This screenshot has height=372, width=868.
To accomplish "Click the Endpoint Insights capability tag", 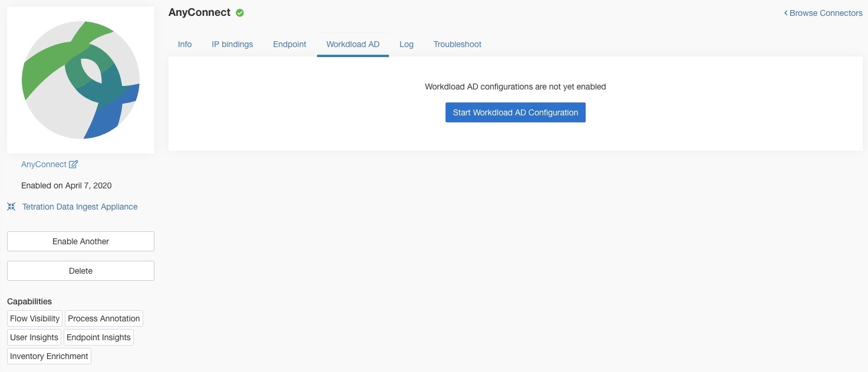I will [98, 337].
